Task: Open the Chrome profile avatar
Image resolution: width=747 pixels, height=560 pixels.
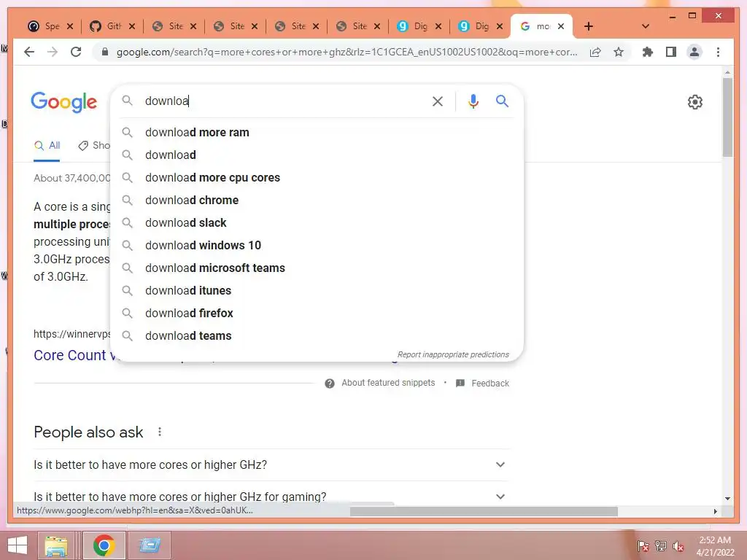Action: [694, 52]
